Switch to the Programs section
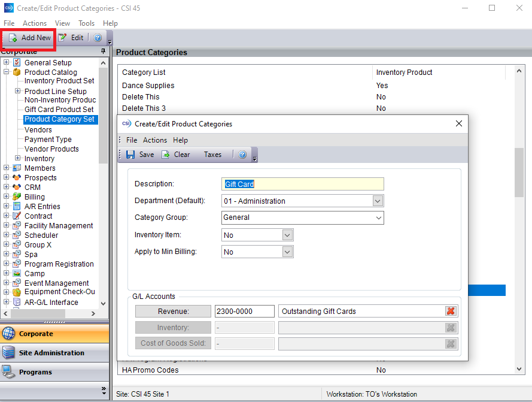The width and height of the screenshot is (532, 402). tap(54, 372)
